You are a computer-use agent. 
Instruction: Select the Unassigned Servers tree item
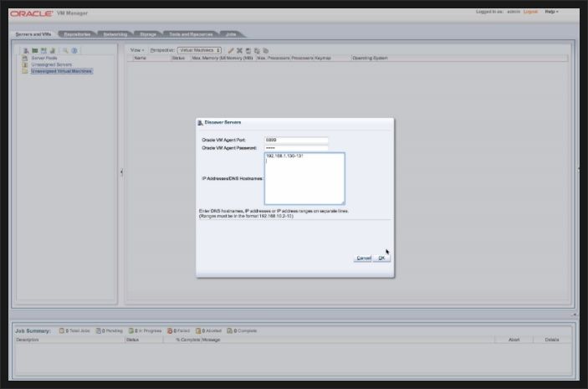pos(51,64)
